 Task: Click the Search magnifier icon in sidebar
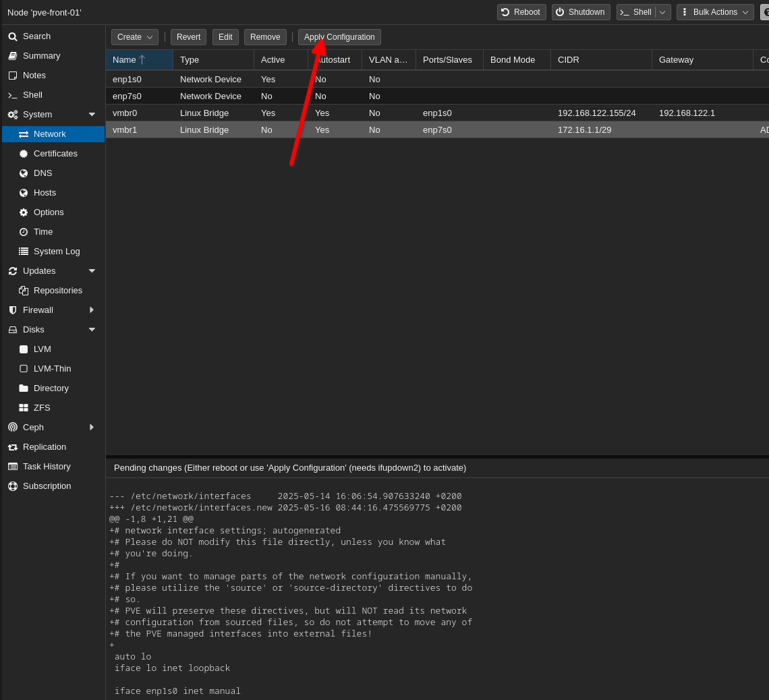pyautogui.click(x=13, y=36)
